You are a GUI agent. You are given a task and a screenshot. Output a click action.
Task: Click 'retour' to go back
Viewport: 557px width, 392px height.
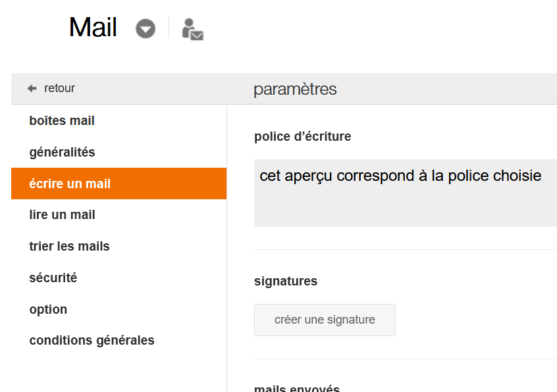[x=58, y=87]
